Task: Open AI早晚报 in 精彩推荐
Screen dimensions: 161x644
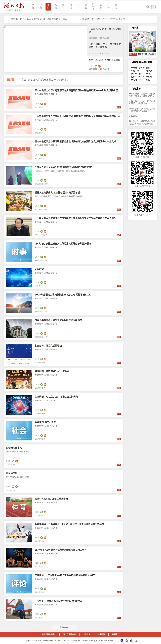Action: point(133,116)
